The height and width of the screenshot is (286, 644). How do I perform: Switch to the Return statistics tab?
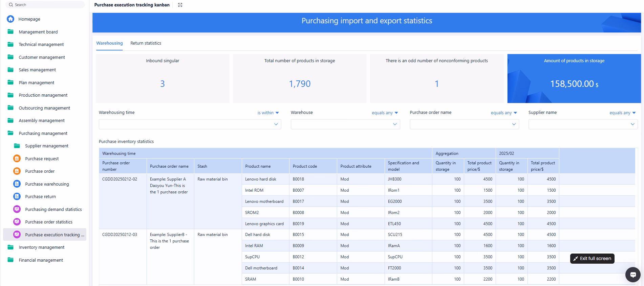click(146, 43)
